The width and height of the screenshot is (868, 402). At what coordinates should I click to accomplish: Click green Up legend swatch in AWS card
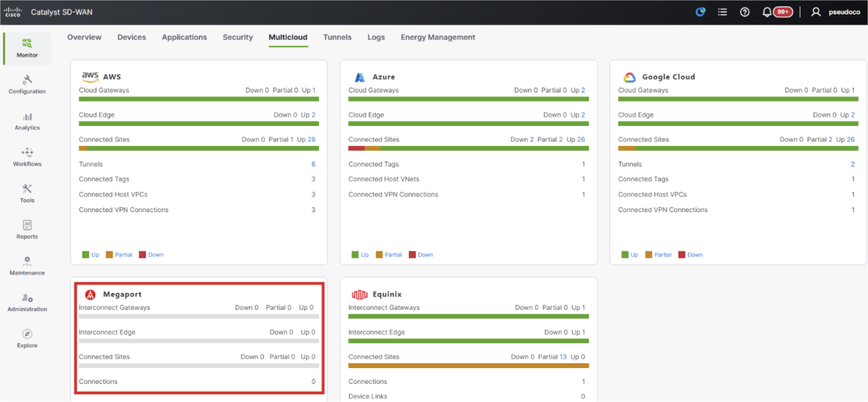point(86,254)
